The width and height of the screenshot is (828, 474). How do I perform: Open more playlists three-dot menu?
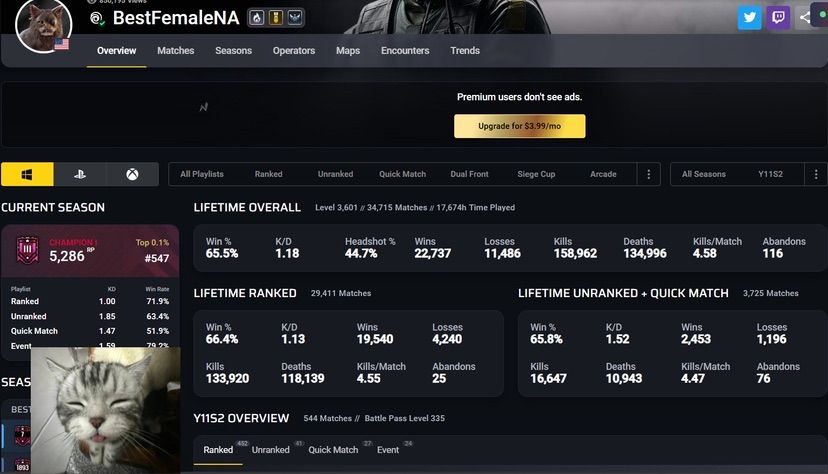tap(648, 174)
